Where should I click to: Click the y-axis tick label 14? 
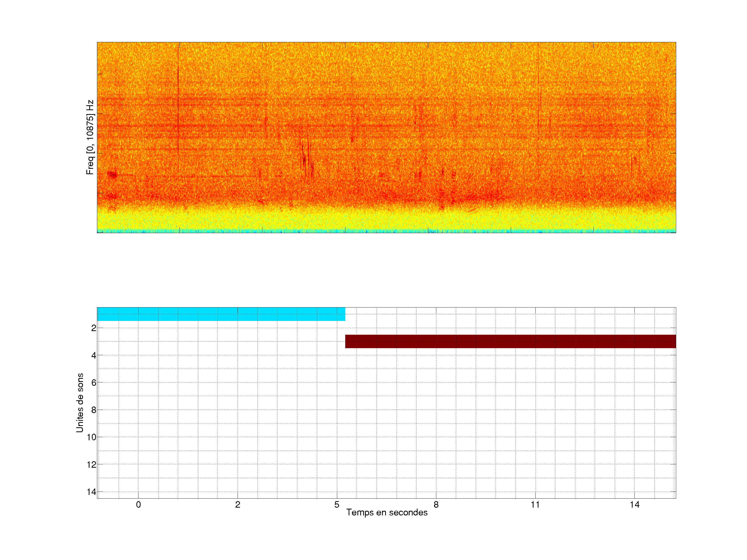tap(92, 492)
